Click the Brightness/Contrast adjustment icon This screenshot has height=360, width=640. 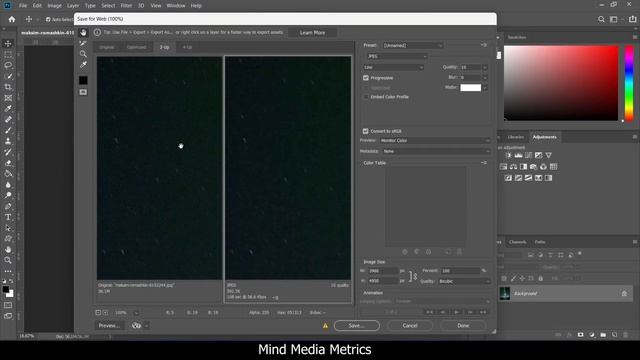pyautogui.click(x=508, y=155)
